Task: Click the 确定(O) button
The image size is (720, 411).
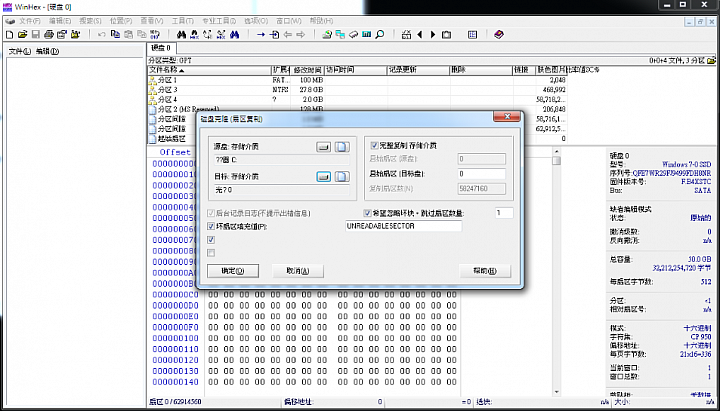Action: (231, 270)
